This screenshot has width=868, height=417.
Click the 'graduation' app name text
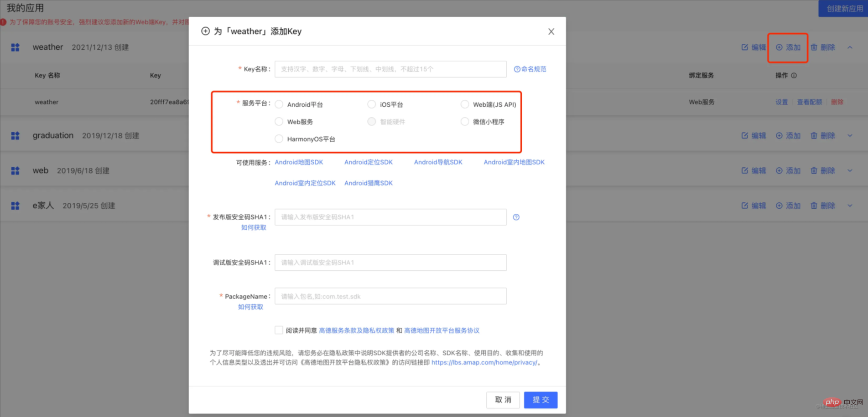(53, 135)
